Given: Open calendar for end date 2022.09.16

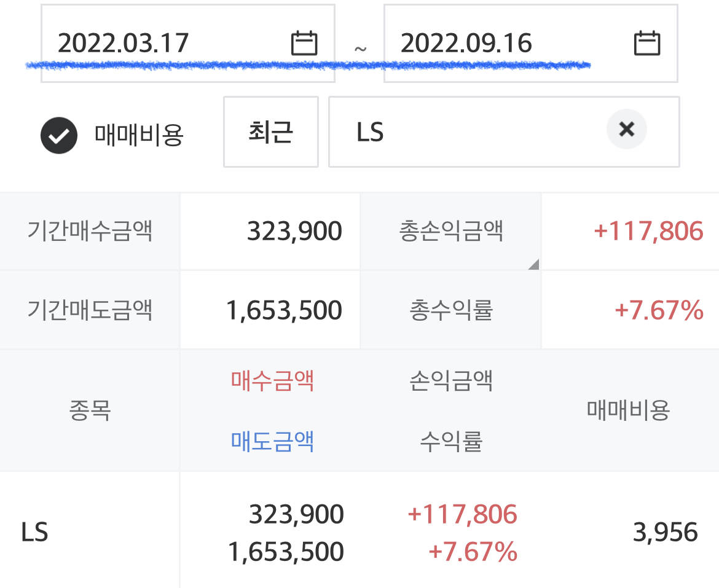Looking at the screenshot, I should (x=647, y=43).
